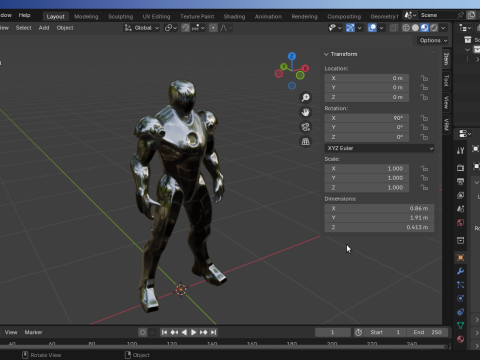Open the VRM sidebar tab
Screen dimensions: 480x360
click(446, 125)
